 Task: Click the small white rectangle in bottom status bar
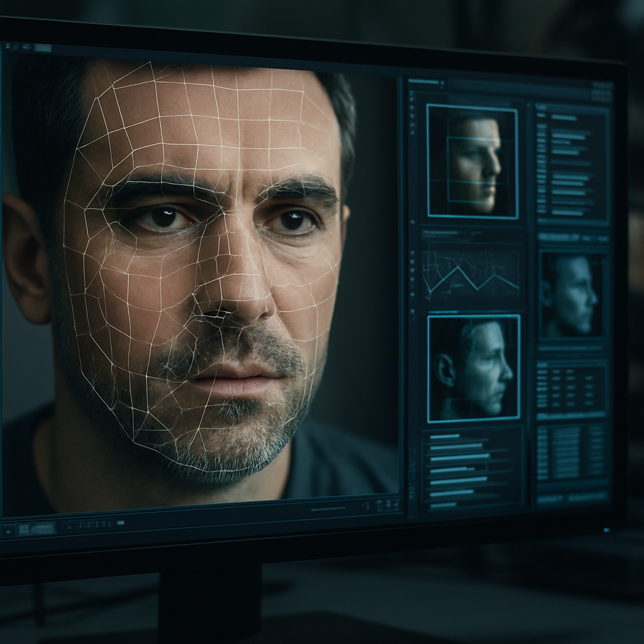click(121, 523)
